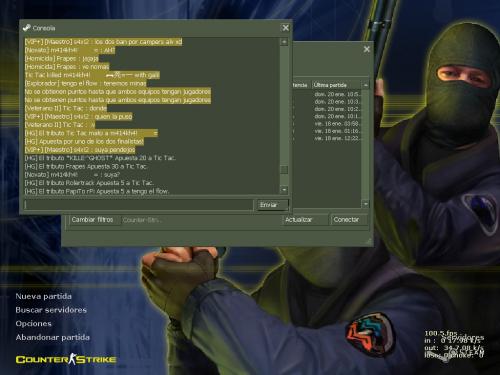Click server list scrollbar up arrow

[x=366, y=85]
